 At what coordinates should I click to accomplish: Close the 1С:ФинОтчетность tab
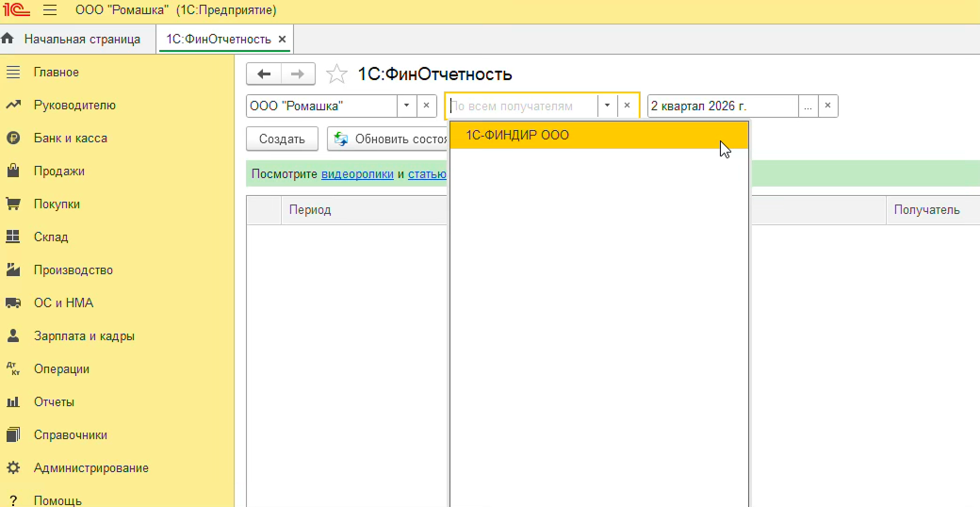point(282,39)
